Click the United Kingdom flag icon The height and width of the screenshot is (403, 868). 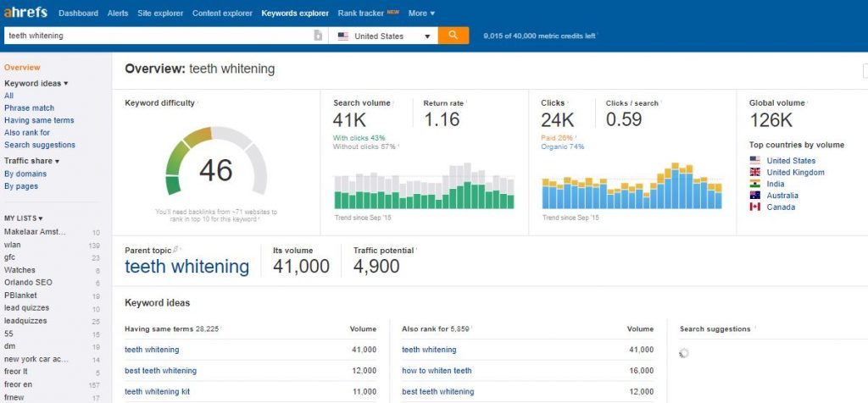click(x=755, y=172)
